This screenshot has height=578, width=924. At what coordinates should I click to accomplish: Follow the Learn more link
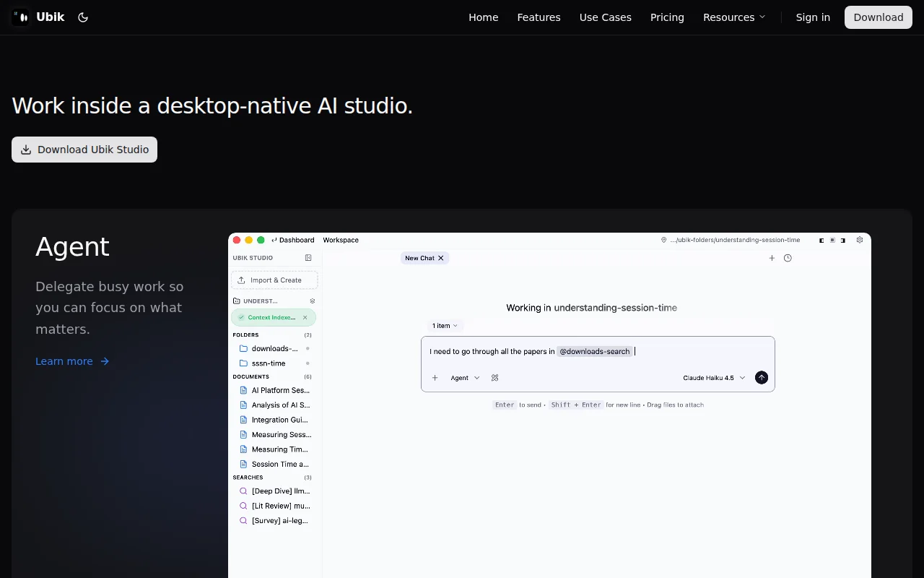point(72,361)
